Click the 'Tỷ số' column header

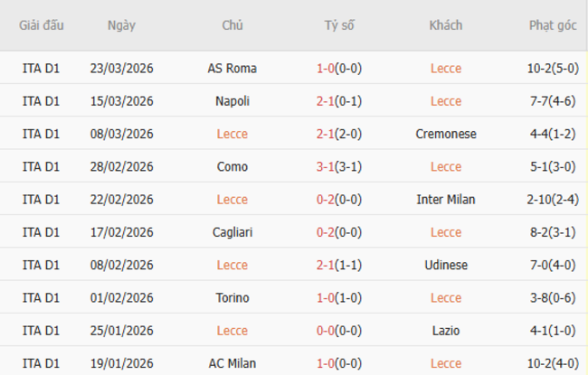point(339,25)
